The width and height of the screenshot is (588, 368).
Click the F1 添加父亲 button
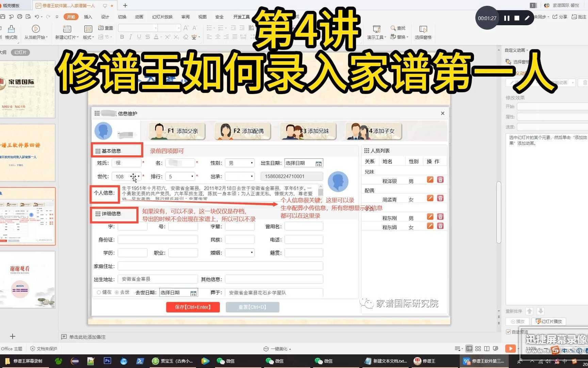coord(177,131)
